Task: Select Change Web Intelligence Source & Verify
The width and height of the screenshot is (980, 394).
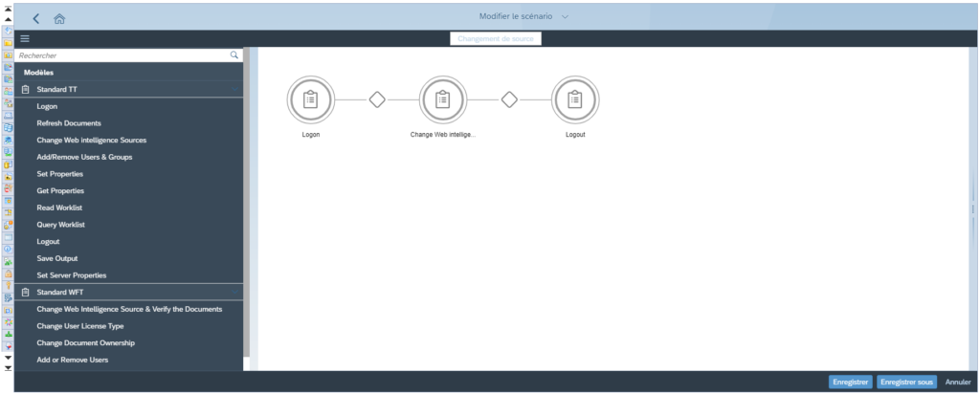Action: [129, 309]
